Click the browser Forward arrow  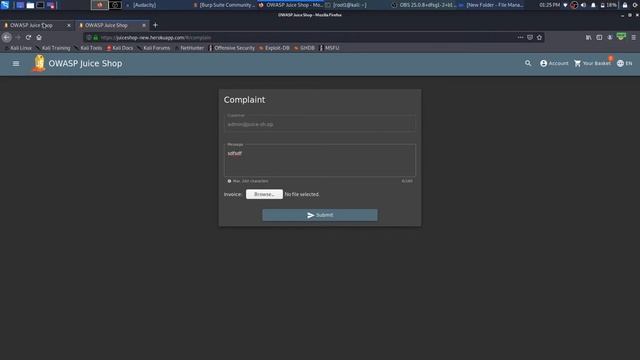tap(18, 38)
